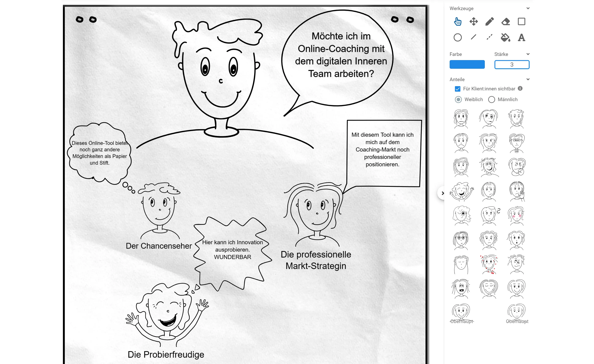Image resolution: width=594 pixels, height=364 pixels.
Task: Pick the winking face with monocle eye
Action: pyautogui.click(x=461, y=216)
